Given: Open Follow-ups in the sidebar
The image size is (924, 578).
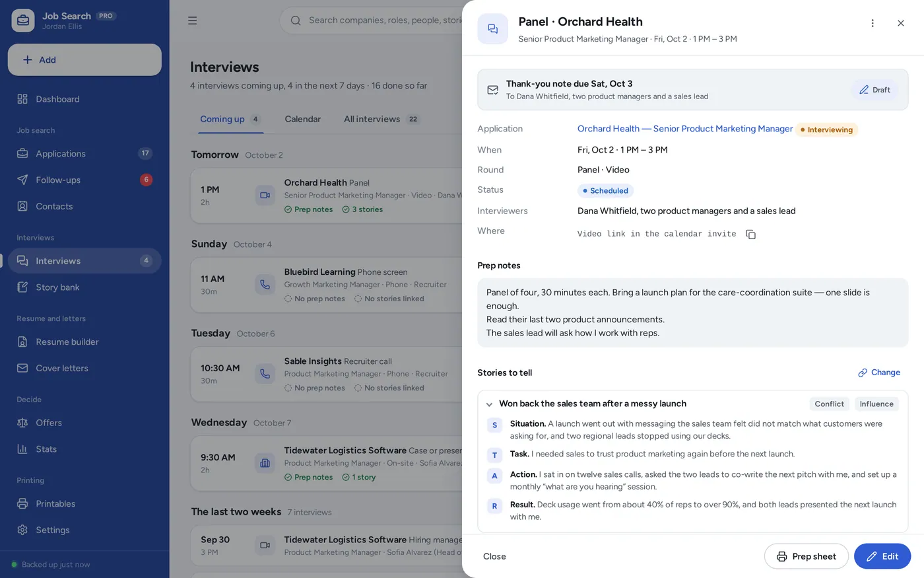Looking at the screenshot, I should pos(84,180).
